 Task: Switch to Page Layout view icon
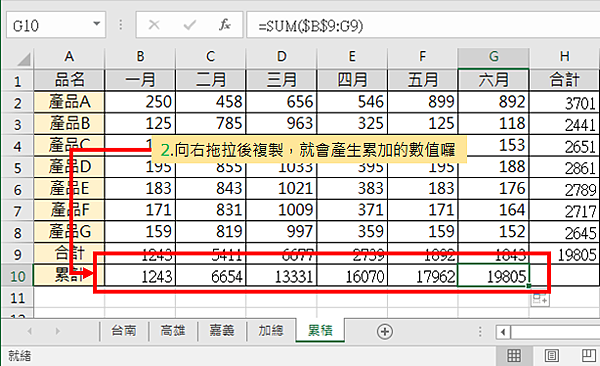click(551, 356)
